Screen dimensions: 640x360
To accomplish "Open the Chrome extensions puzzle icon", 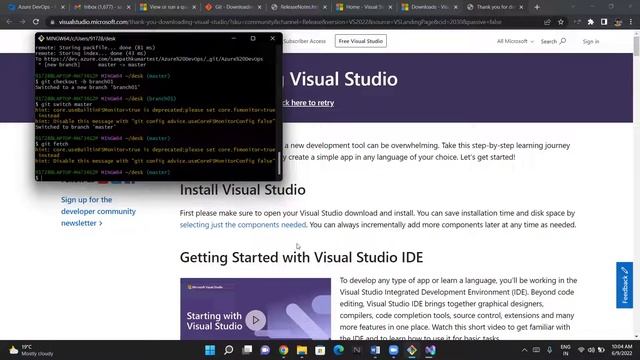I will [591, 22].
